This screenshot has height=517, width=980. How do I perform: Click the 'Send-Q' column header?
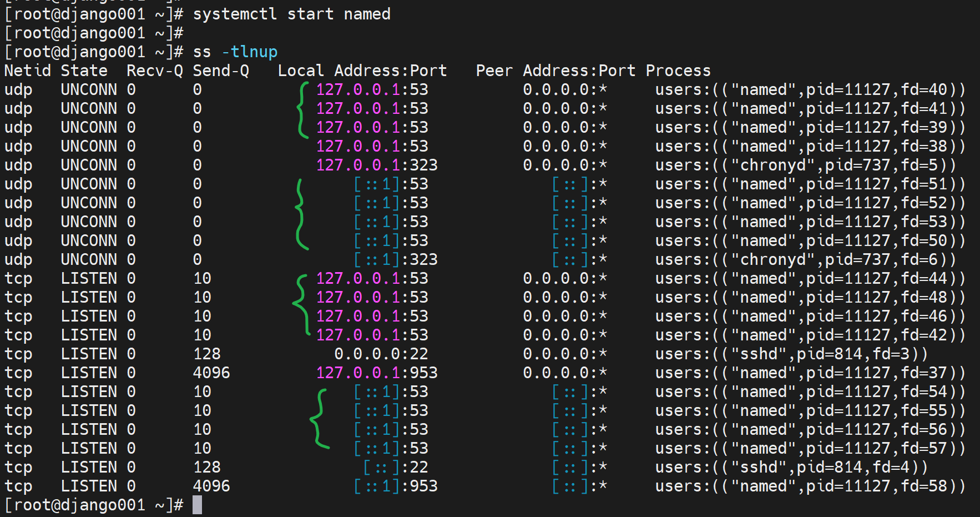pyautogui.click(x=220, y=71)
